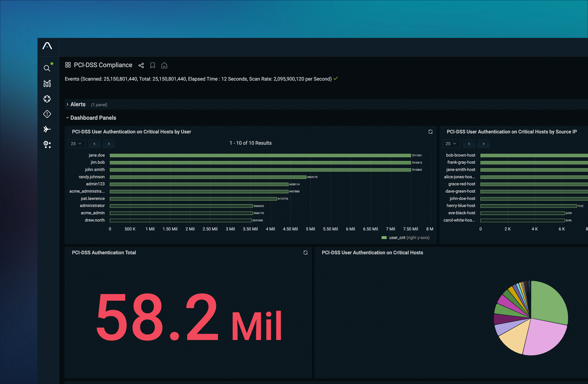This screenshot has width=588, height=384.
Task: Go to previous page in By User panel
Action: pyautogui.click(x=94, y=143)
